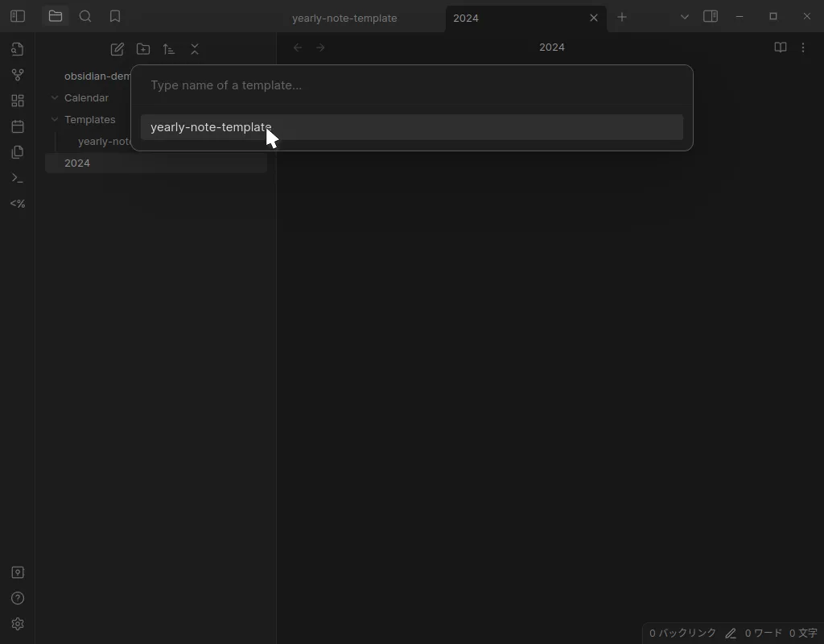Open the command palette icon
This screenshot has height=644, width=824.
pyautogui.click(x=18, y=178)
